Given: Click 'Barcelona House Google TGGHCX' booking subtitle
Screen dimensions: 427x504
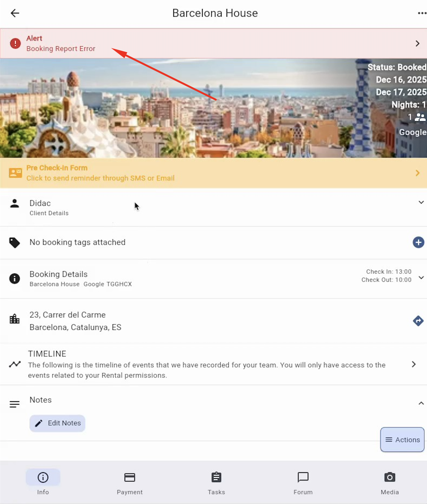Looking at the screenshot, I should click(x=81, y=284).
